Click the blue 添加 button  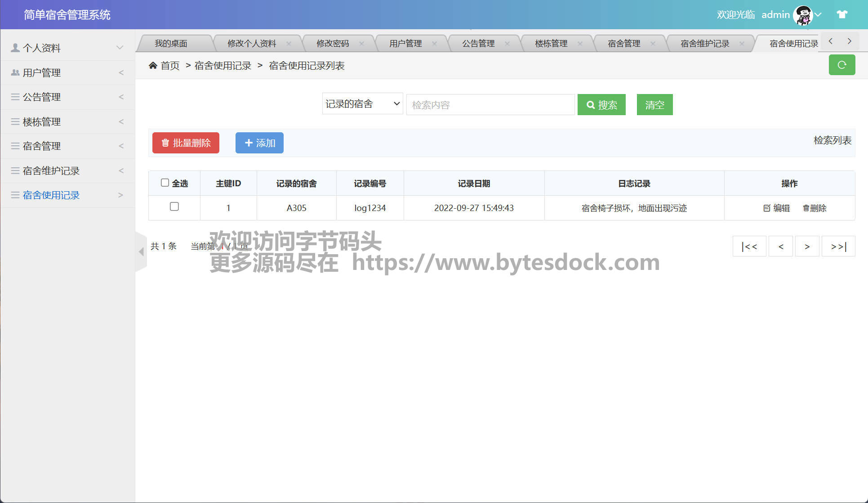259,143
